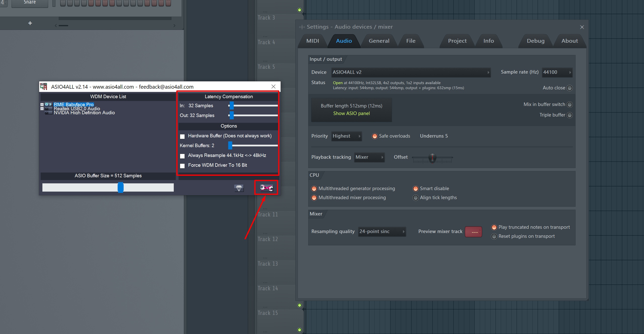Select NVIDIA High Definition Audio device
Image resolution: width=644 pixels, height=334 pixels.
coord(84,113)
